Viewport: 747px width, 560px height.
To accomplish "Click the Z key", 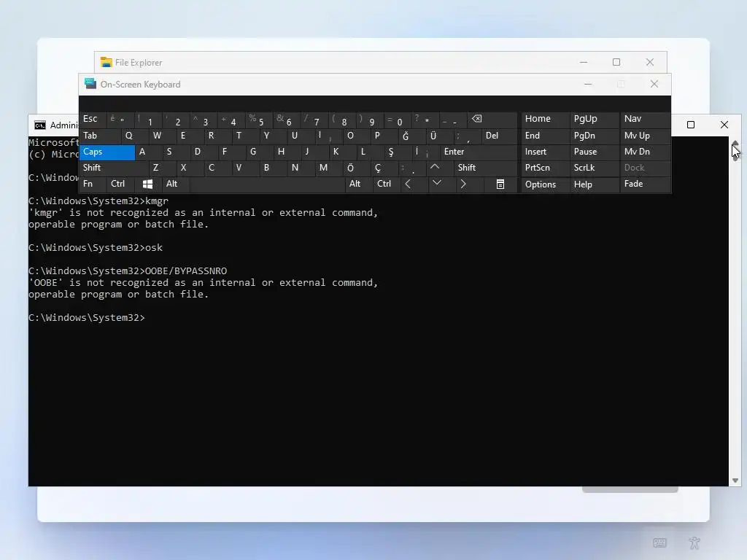I will pyautogui.click(x=162, y=168).
